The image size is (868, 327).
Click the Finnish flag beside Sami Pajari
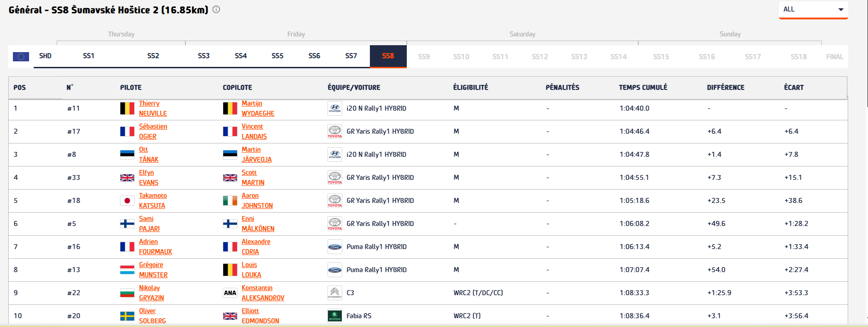[x=127, y=224]
